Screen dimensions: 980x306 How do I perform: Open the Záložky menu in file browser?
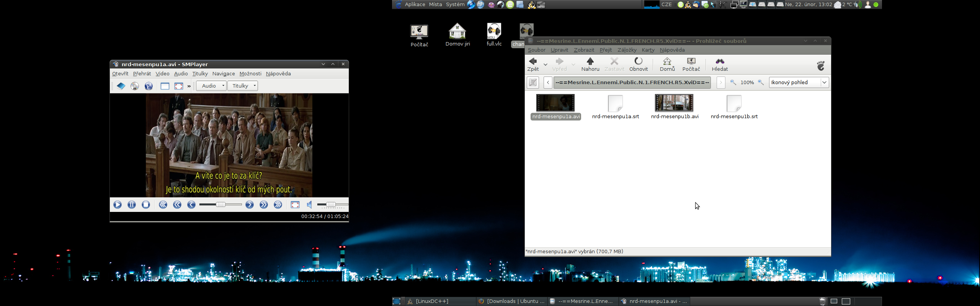point(627,50)
